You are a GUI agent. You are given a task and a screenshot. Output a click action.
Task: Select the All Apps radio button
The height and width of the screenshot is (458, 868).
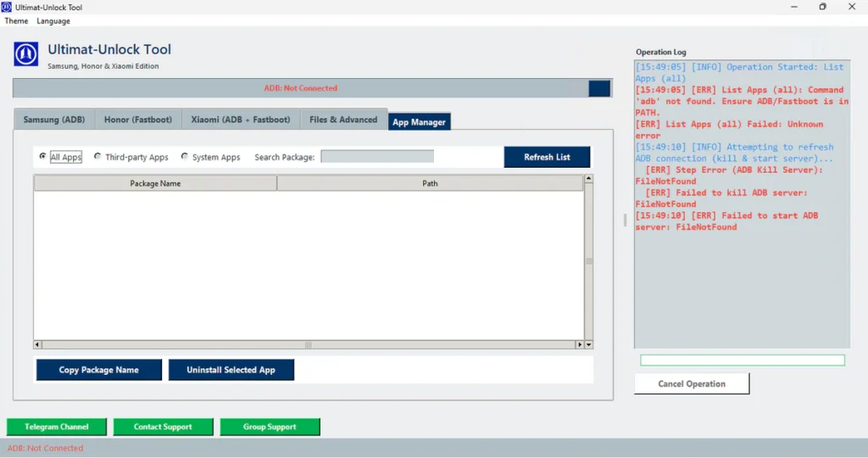[x=42, y=157]
